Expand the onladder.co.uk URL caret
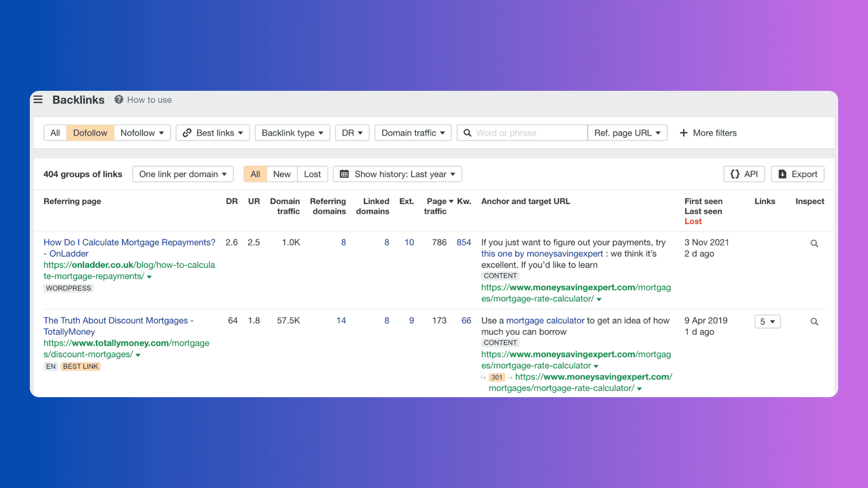This screenshot has height=488, width=868. pyautogui.click(x=149, y=277)
